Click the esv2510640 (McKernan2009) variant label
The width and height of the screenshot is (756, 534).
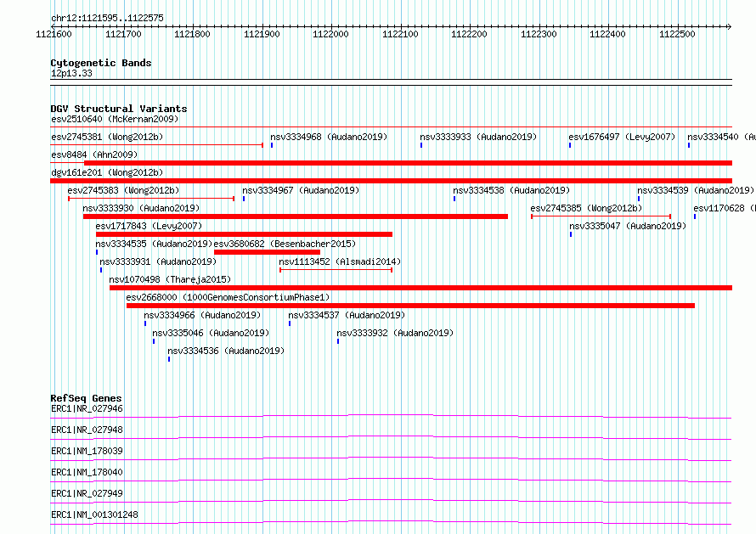(115, 119)
